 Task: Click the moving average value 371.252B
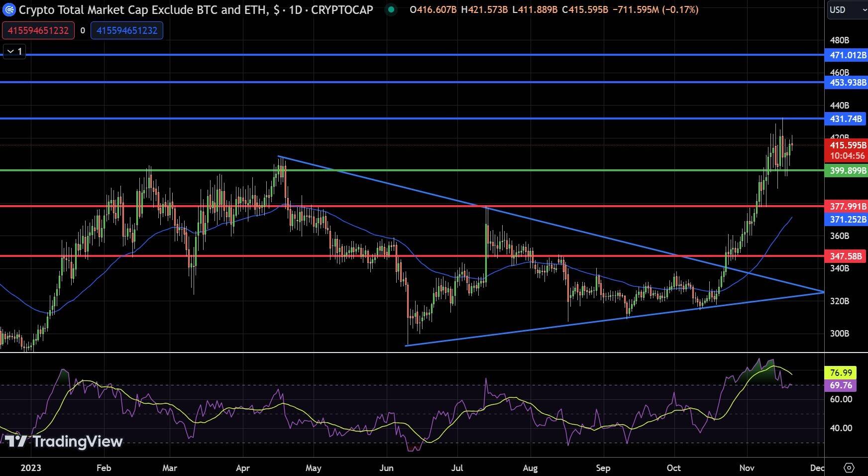pos(848,219)
